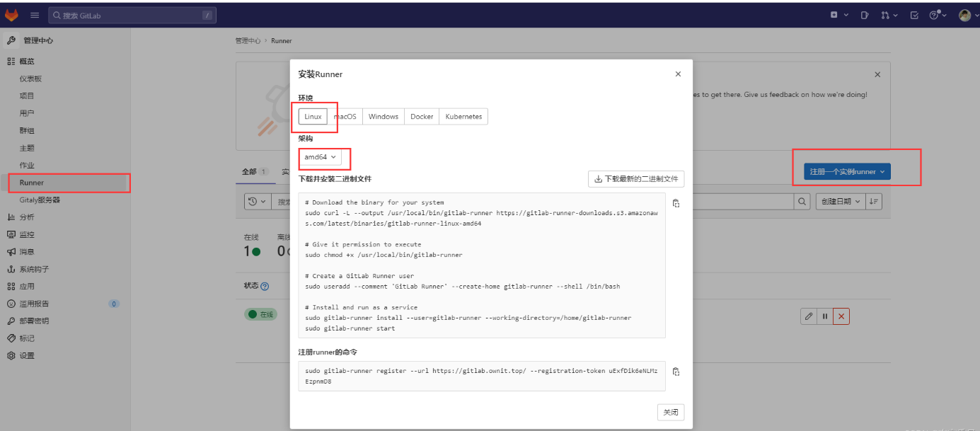This screenshot has height=431, width=980.
Task: Click the 管理中心 wrench icon
Action: (11, 40)
